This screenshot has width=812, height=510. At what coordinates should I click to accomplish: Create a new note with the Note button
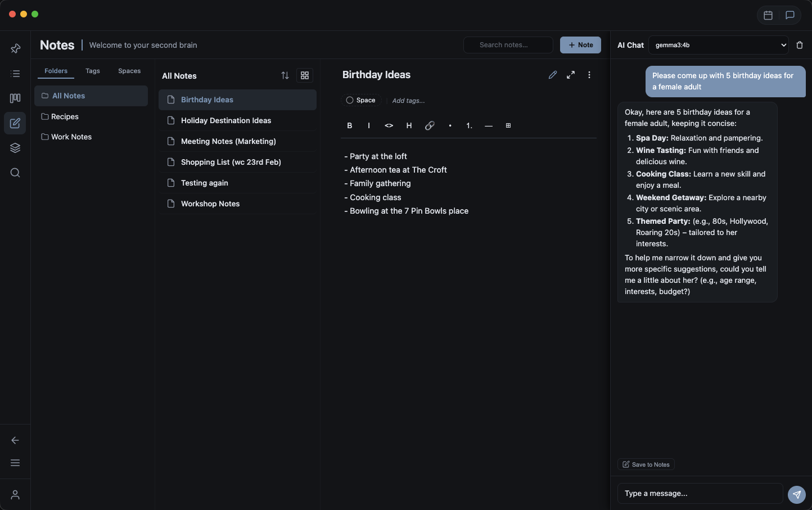pos(580,45)
